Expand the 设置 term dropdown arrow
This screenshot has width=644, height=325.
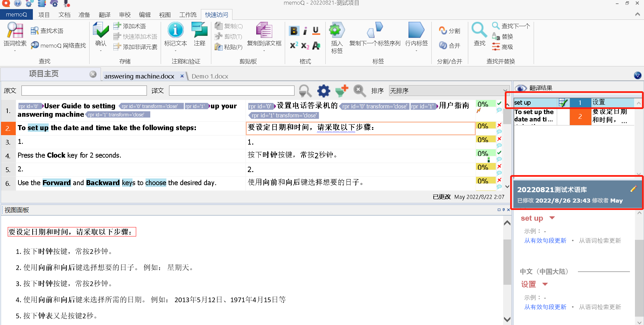point(545,284)
